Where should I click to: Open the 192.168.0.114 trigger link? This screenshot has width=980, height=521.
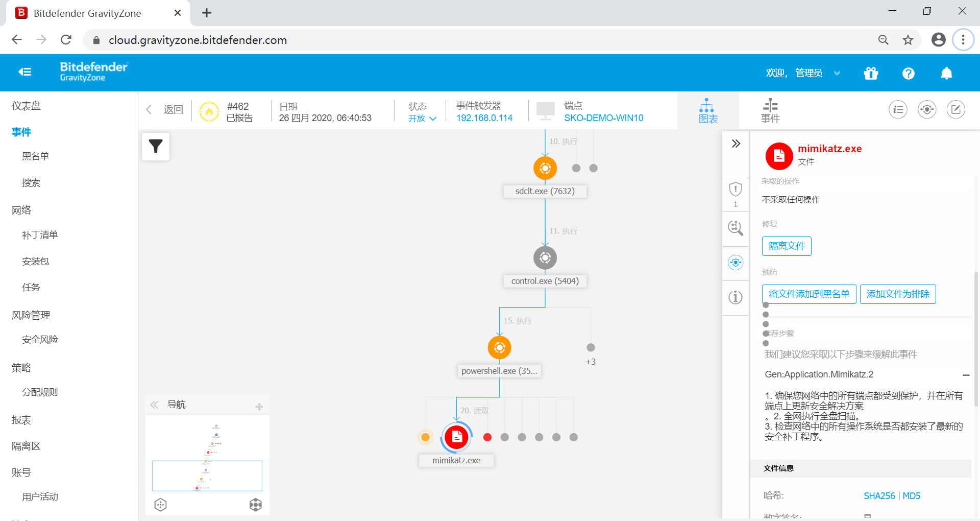(484, 118)
